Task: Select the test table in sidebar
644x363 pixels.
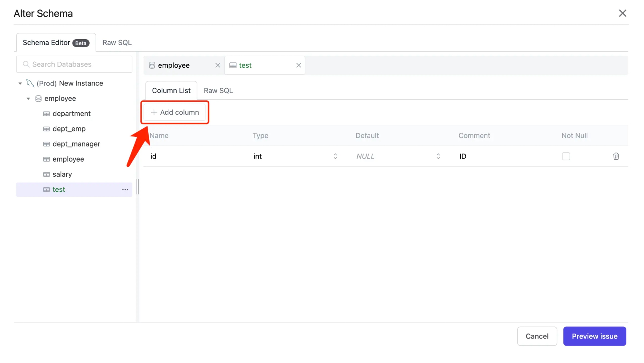Action: (x=74, y=190)
